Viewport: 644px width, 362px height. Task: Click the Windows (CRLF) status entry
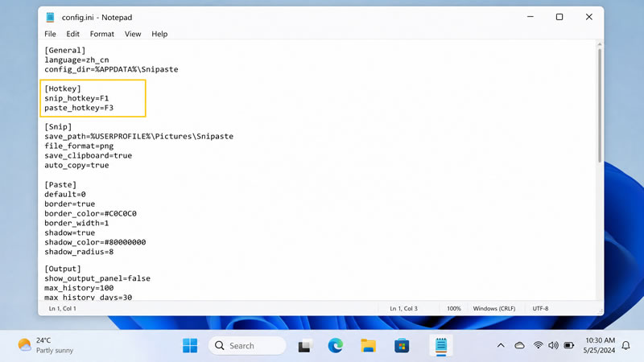(494, 309)
